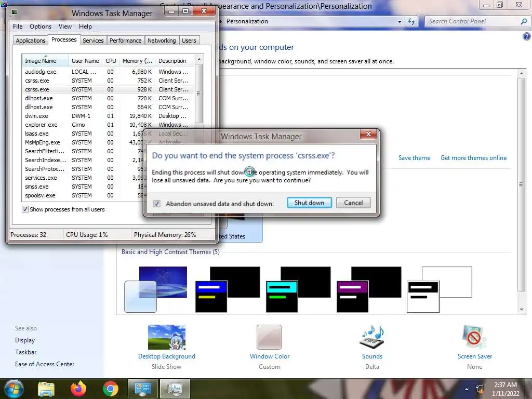This screenshot has width=532, height=399.
Task: Select the dwm.exe process row
Action: point(108,116)
